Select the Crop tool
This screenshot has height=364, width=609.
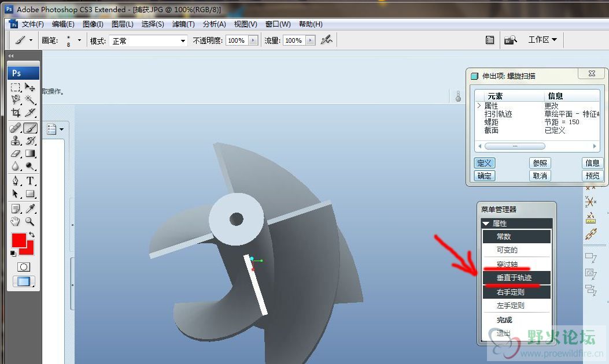[x=16, y=113]
